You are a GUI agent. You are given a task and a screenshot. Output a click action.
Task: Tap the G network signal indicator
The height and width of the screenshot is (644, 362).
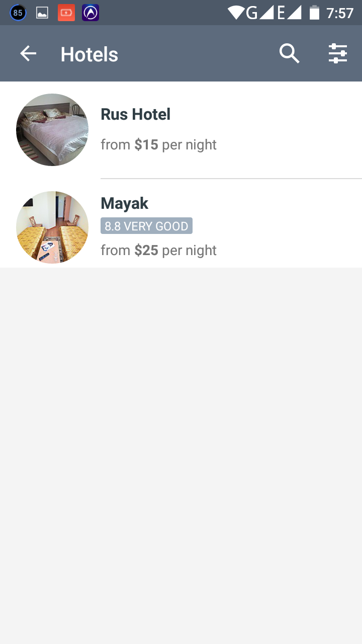(259, 13)
